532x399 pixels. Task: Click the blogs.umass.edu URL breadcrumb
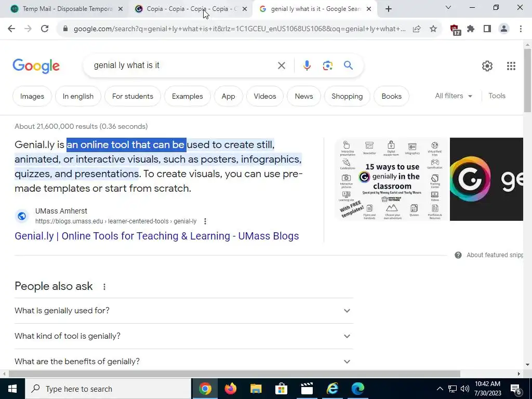pyautogui.click(x=116, y=221)
